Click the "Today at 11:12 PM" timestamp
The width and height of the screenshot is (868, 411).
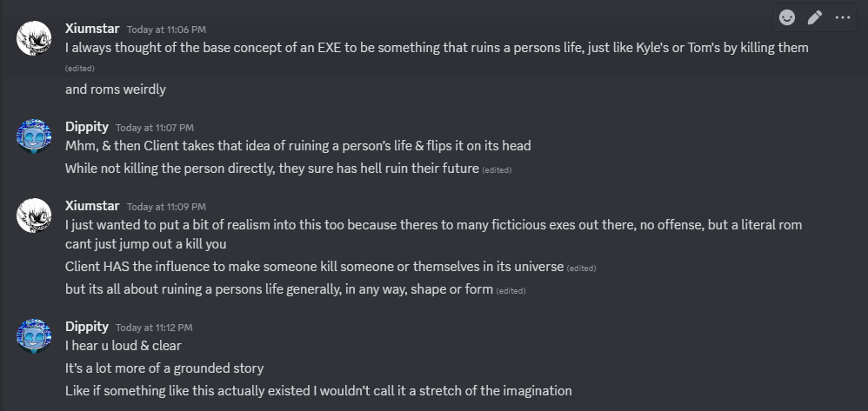click(154, 328)
